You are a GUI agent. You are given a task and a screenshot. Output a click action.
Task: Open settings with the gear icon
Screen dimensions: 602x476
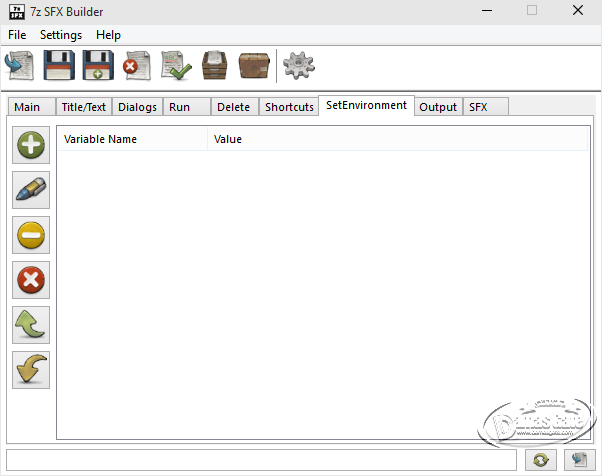[x=299, y=66]
